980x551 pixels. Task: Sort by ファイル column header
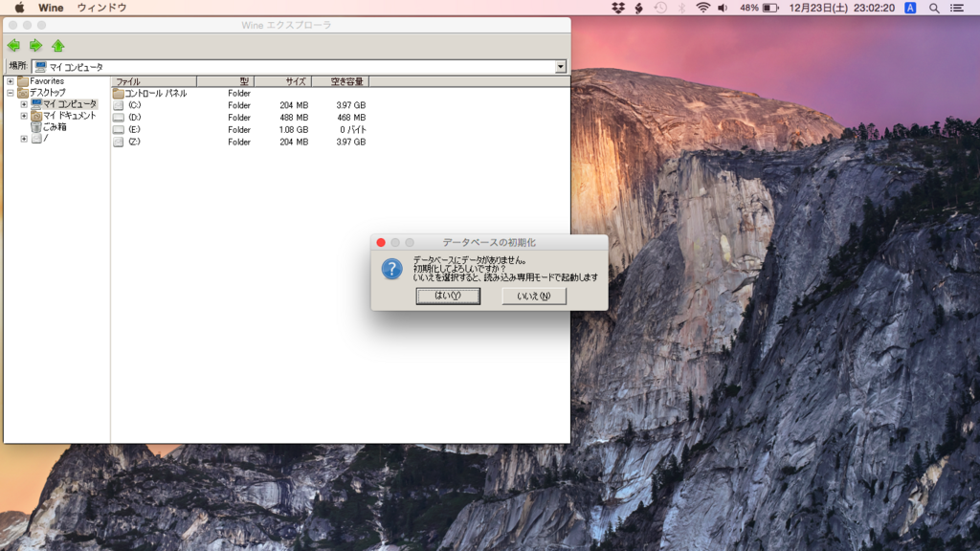coord(154,81)
